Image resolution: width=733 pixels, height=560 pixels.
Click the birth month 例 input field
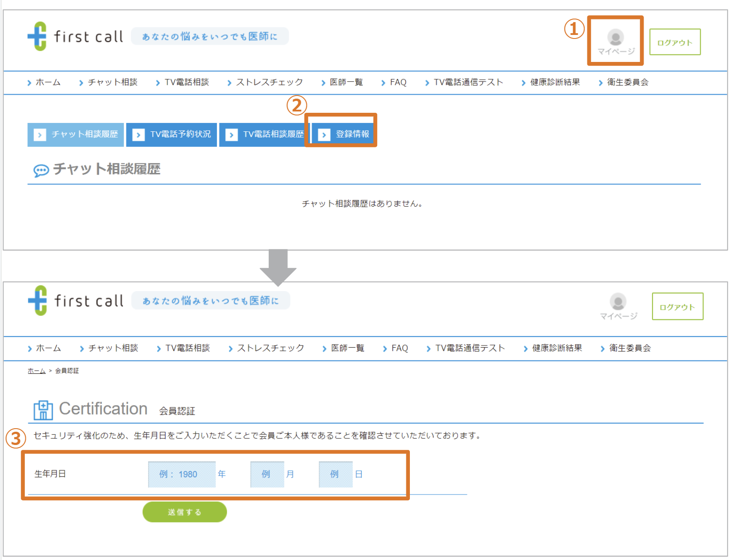tap(267, 474)
